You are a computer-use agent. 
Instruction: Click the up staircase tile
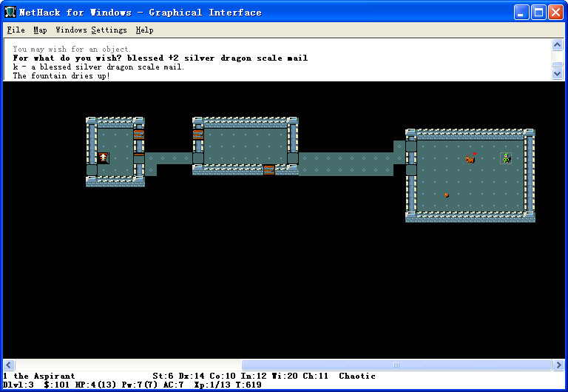(104, 158)
